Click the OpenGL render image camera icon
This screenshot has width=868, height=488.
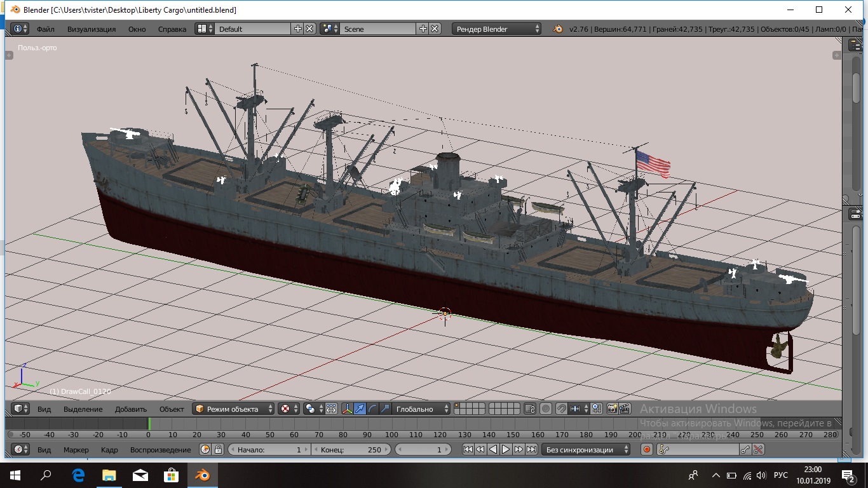pos(613,409)
